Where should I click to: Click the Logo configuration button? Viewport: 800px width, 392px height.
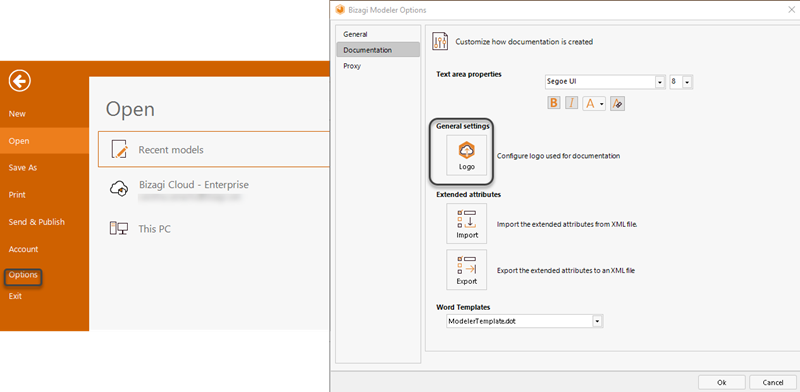466,155
